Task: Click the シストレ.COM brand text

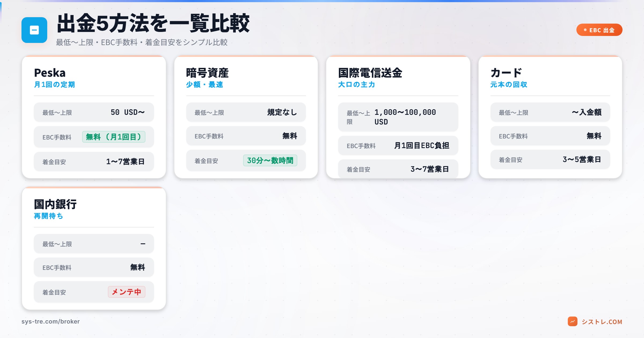Action: pyautogui.click(x=602, y=322)
